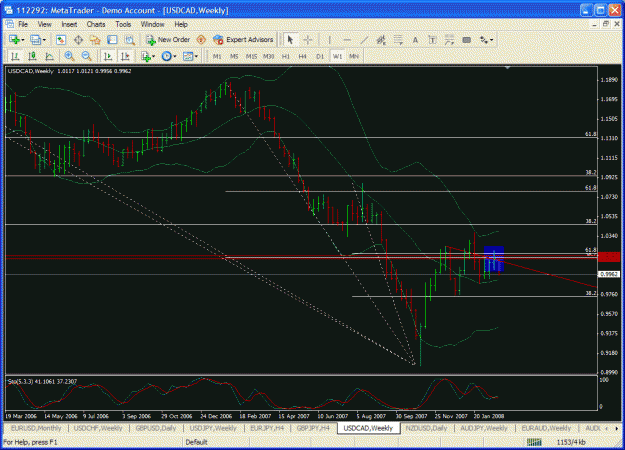Switch chart to Candlesticks mode
This screenshot has height=450, width=625.
click(32, 56)
